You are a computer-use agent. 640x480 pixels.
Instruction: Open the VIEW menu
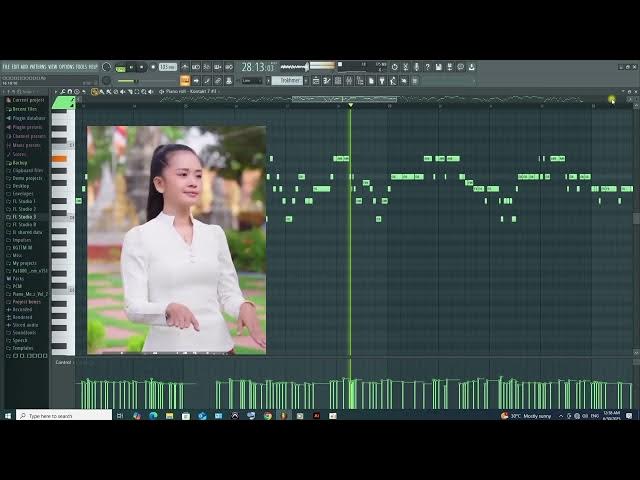pyautogui.click(x=53, y=67)
